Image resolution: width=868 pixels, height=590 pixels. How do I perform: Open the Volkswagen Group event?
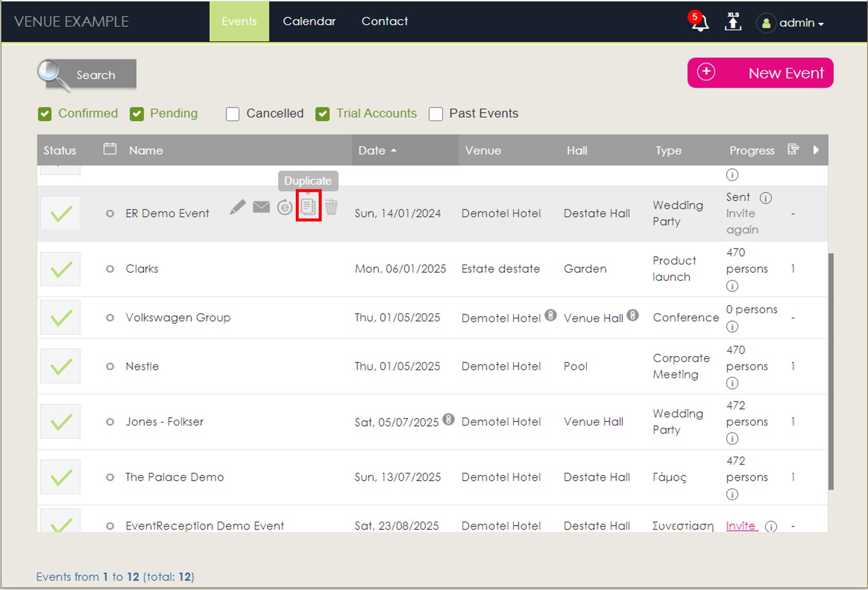[x=178, y=318]
